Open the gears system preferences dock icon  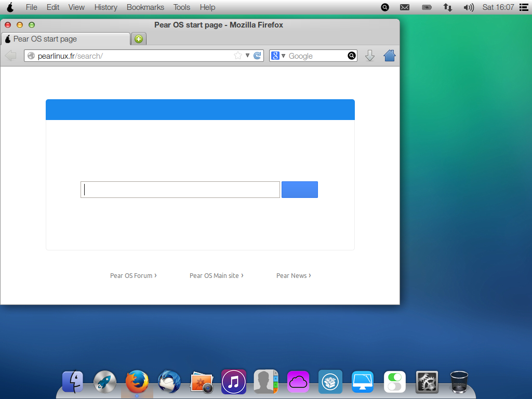[427, 382]
